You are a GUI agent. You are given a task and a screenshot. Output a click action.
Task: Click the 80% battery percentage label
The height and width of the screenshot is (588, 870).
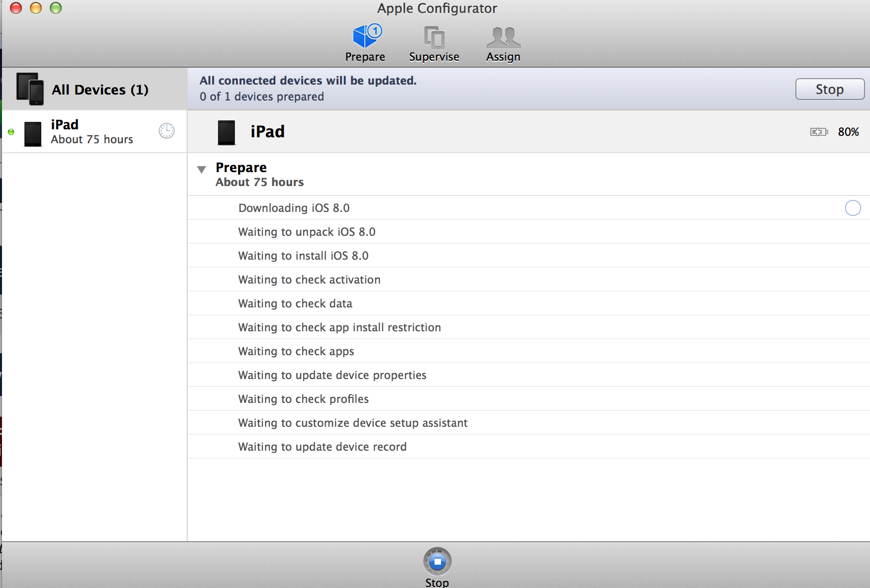coord(849,132)
